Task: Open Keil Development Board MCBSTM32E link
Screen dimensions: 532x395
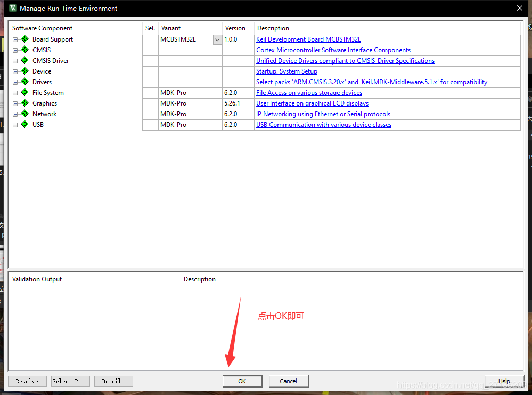Action: click(308, 39)
